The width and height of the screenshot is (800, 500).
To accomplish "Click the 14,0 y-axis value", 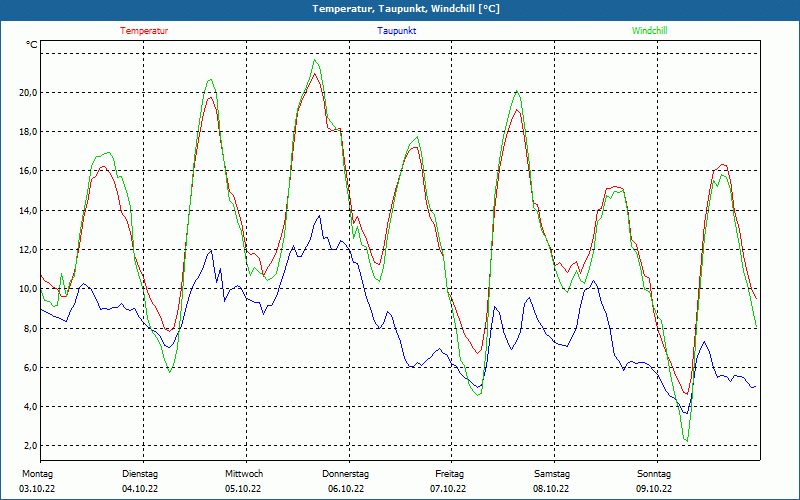I will coord(29,210).
